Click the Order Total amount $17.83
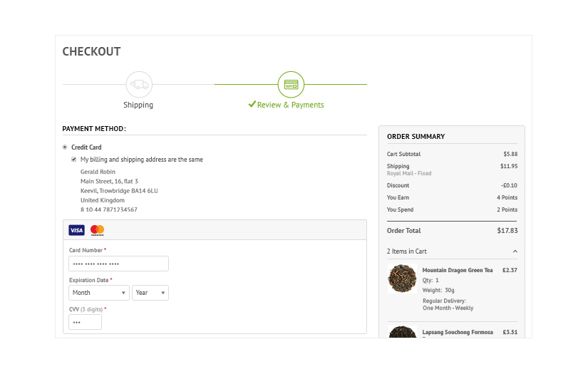Screen dimensions: 588x374 pyautogui.click(x=507, y=231)
